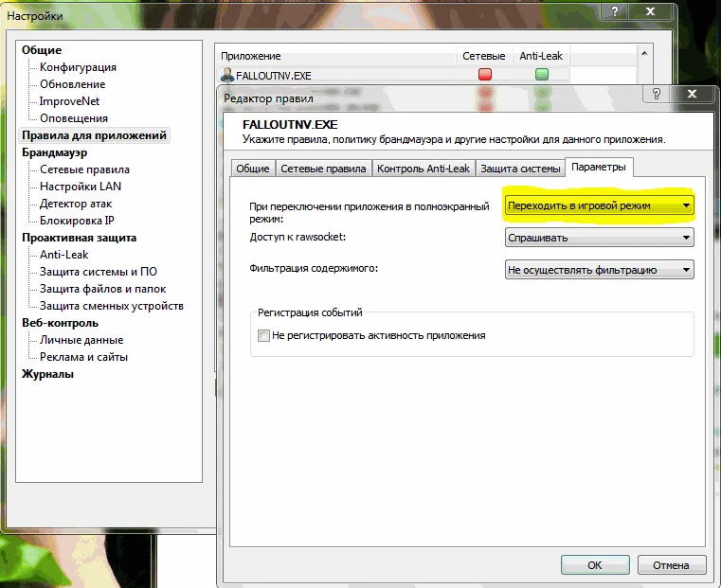Screen dimensions: 721x588
Task: Select the Параметры tab
Action: click(x=599, y=168)
